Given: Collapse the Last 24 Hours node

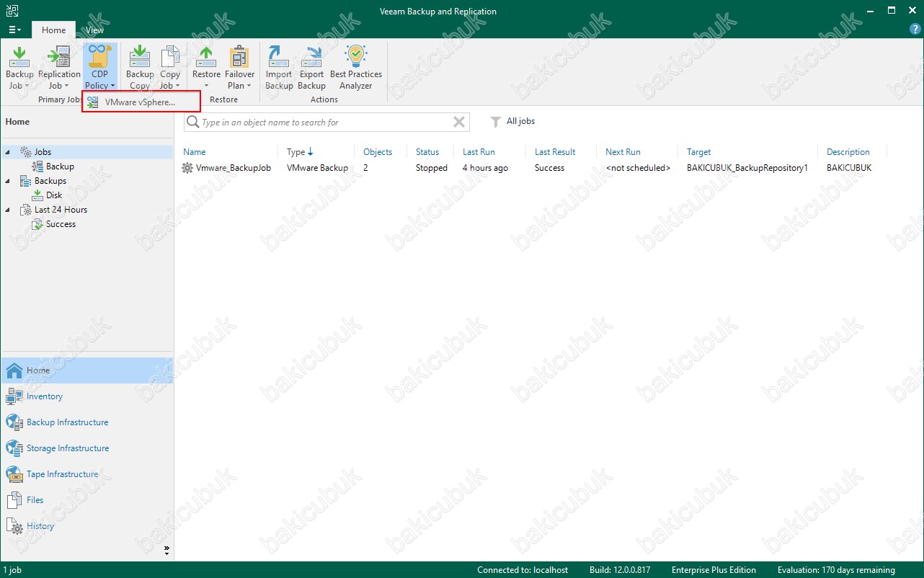Looking at the screenshot, I should pos(8,210).
